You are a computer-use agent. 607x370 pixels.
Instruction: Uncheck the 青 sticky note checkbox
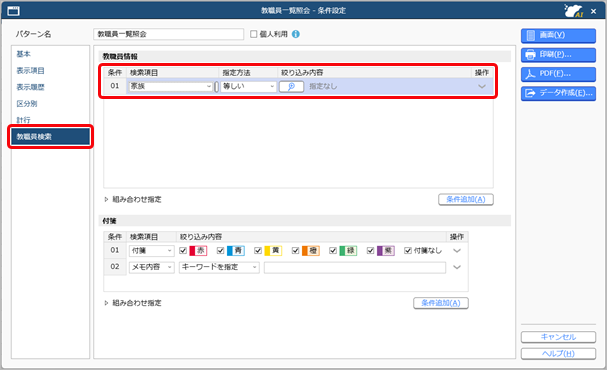click(221, 251)
